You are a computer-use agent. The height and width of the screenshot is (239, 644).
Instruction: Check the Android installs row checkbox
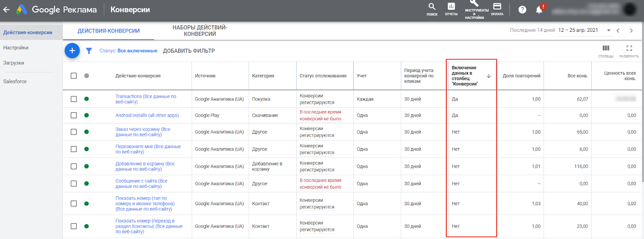point(74,115)
